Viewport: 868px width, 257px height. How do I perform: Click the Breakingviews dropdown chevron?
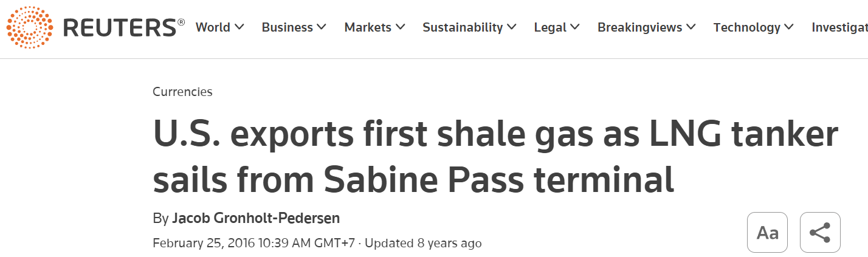(x=691, y=27)
